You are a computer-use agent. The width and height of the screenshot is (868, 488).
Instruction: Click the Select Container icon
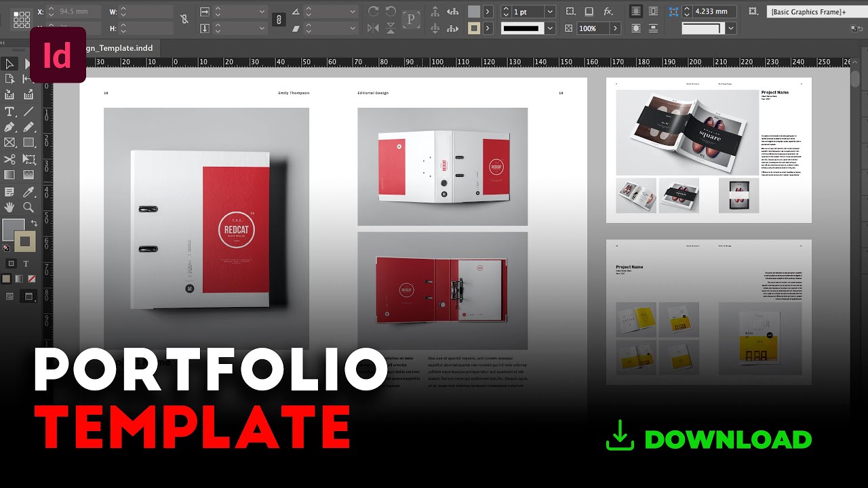(x=435, y=12)
